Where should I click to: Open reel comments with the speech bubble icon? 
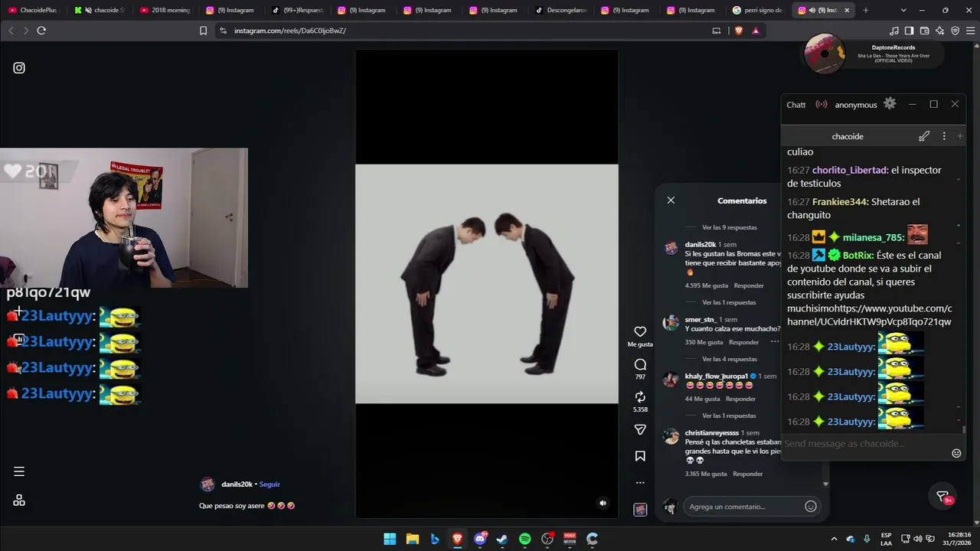(x=640, y=364)
